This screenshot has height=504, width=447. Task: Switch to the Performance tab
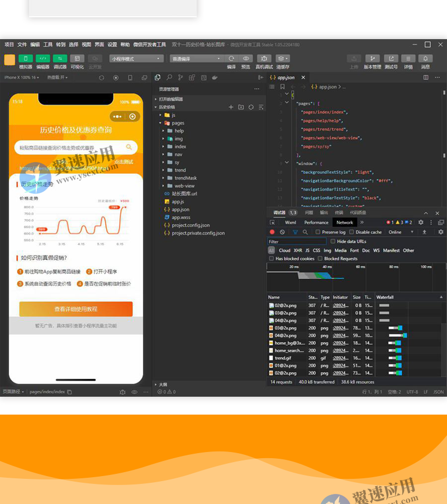tap(316, 222)
